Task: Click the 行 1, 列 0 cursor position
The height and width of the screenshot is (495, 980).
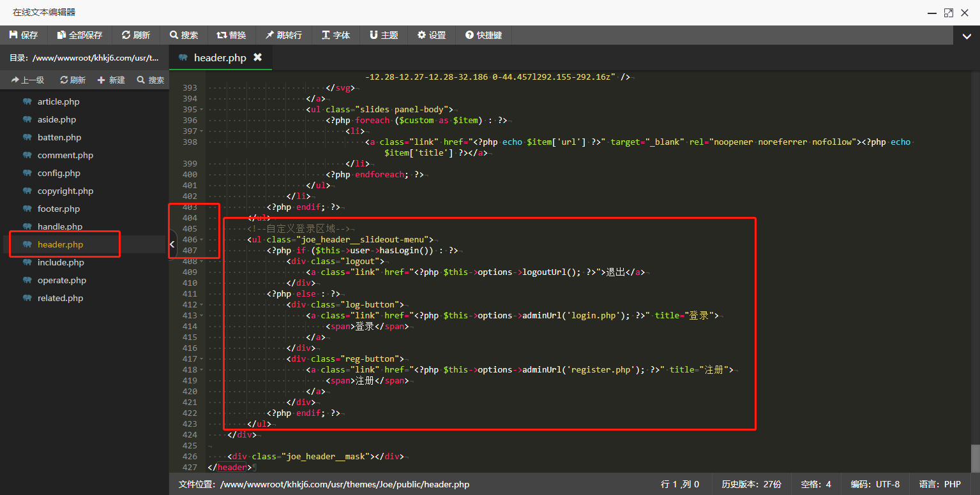Action: coord(680,484)
